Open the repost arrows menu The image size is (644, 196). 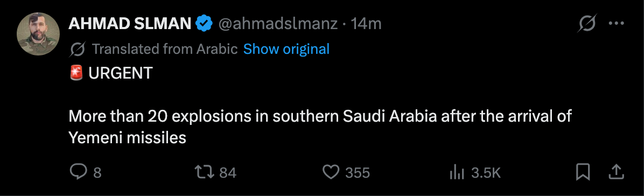[x=204, y=172]
